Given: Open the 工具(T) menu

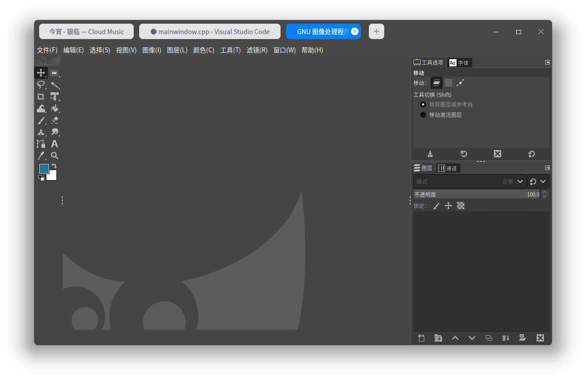Looking at the screenshot, I should (x=231, y=50).
